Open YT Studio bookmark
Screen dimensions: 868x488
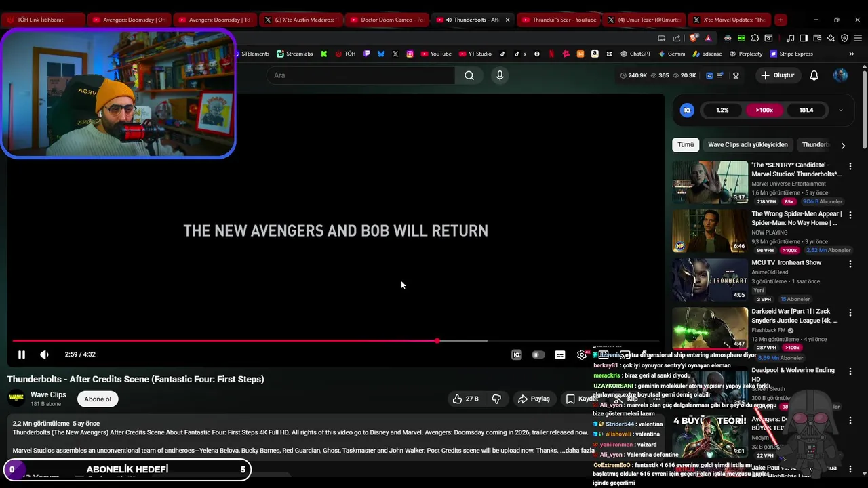(x=475, y=54)
